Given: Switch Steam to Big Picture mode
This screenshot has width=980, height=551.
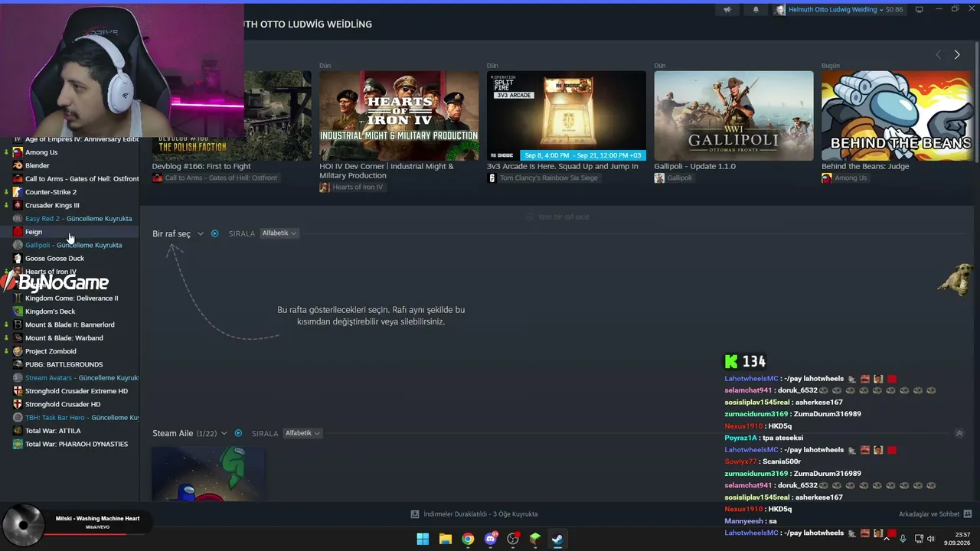Looking at the screenshot, I should [x=920, y=10].
